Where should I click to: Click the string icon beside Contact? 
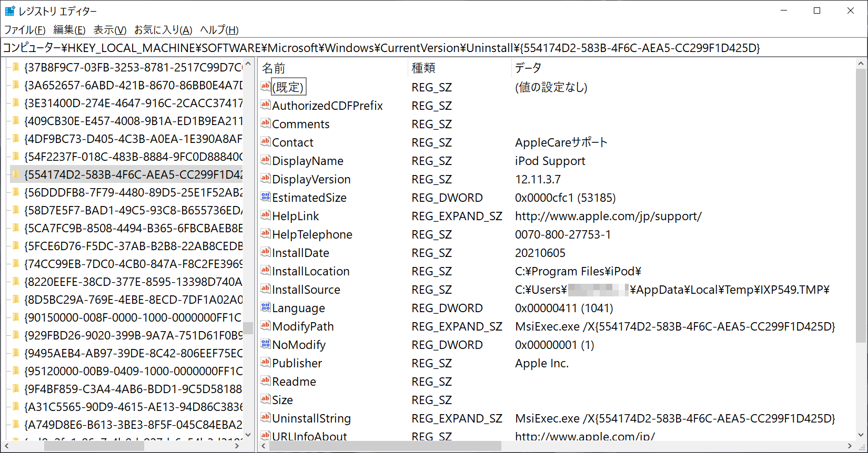[266, 142]
